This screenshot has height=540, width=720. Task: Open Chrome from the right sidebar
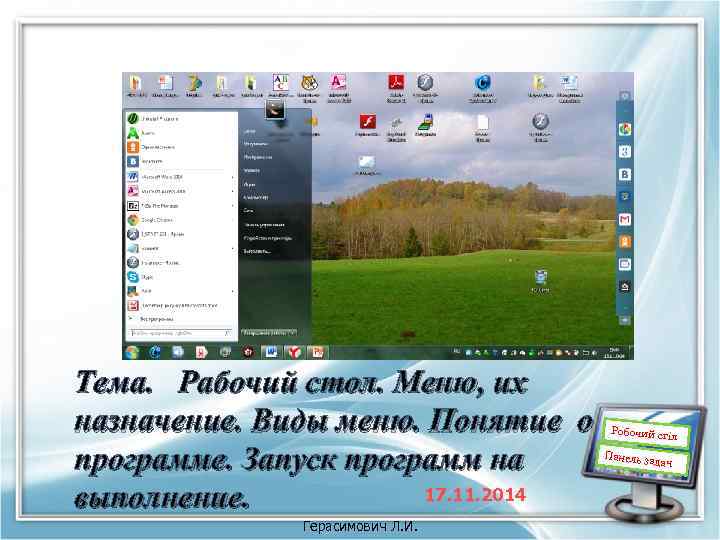(x=624, y=129)
